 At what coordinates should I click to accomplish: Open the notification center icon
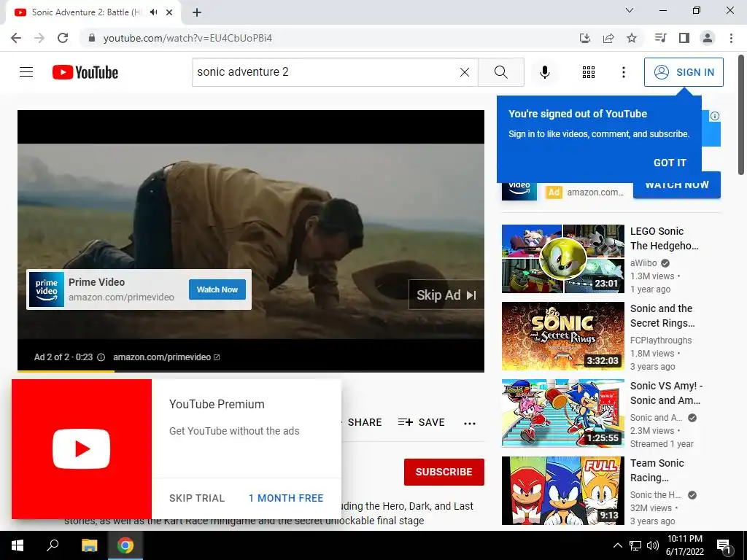point(724,545)
